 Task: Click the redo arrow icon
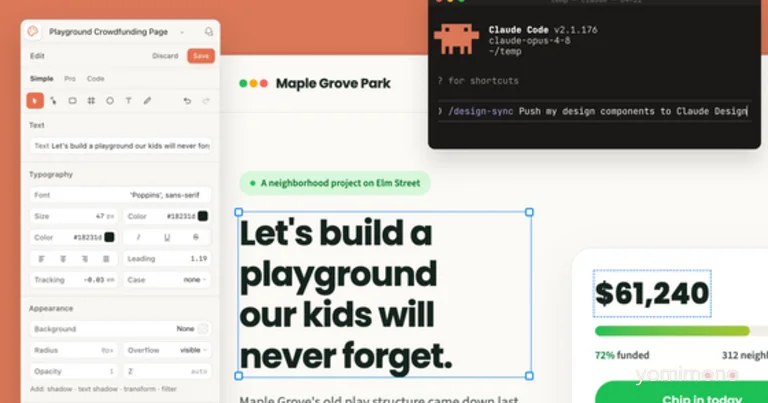click(x=206, y=101)
